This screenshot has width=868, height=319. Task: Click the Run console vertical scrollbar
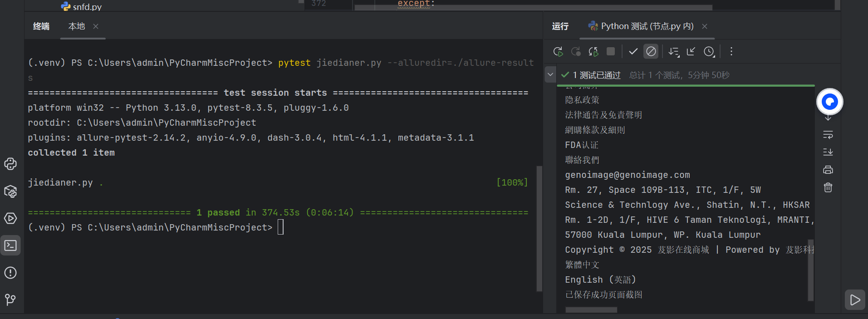(810, 270)
